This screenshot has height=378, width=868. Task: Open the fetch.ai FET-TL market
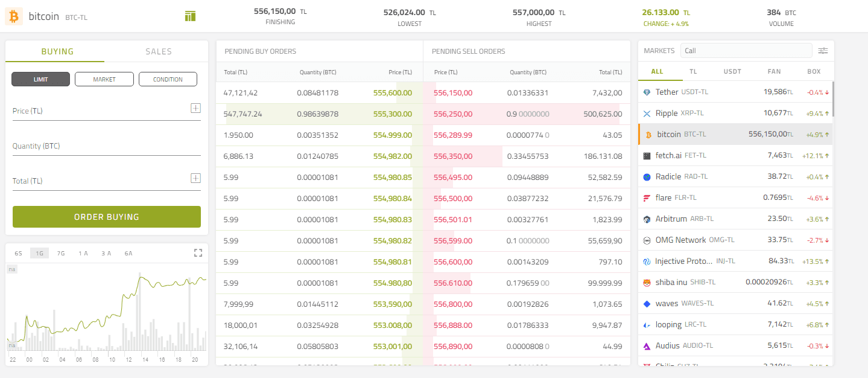tap(735, 156)
